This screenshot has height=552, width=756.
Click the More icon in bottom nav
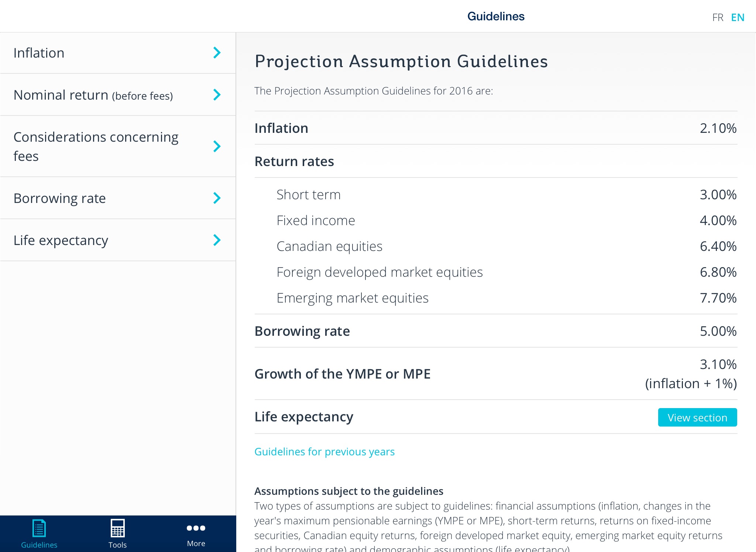coord(196,527)
